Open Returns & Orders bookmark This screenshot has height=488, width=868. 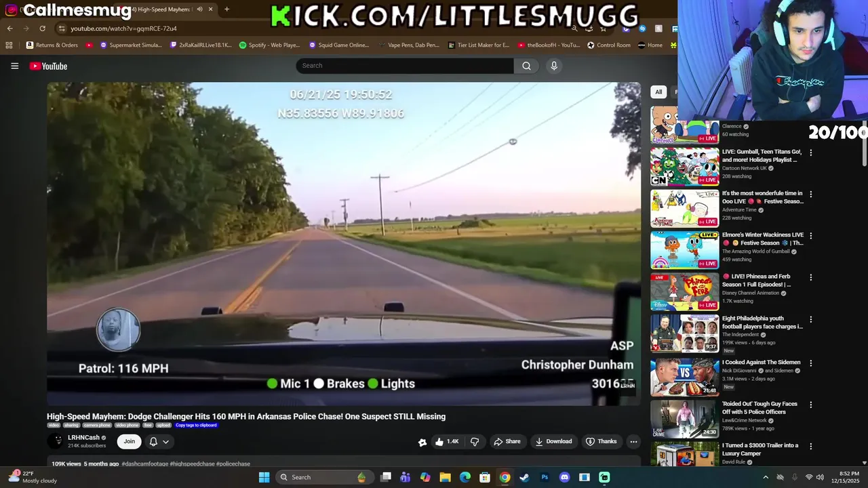point(52,45)
